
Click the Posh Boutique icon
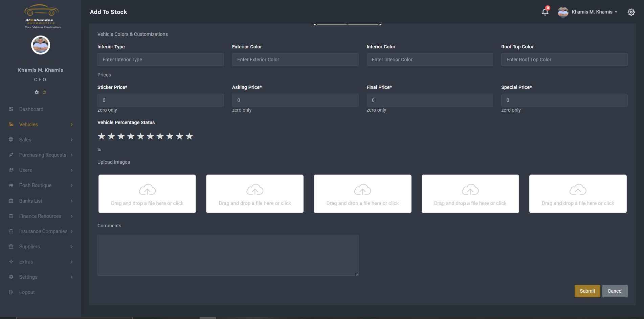tap(11, 185)
